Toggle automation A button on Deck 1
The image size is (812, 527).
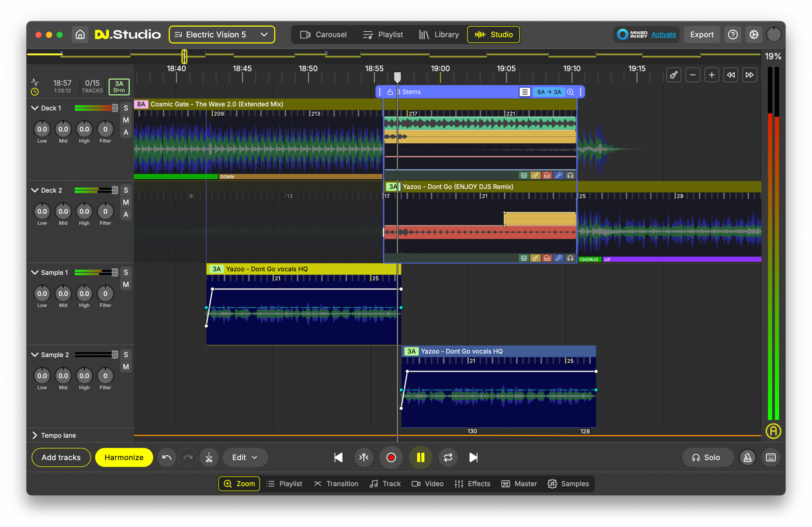click(126, 132)
